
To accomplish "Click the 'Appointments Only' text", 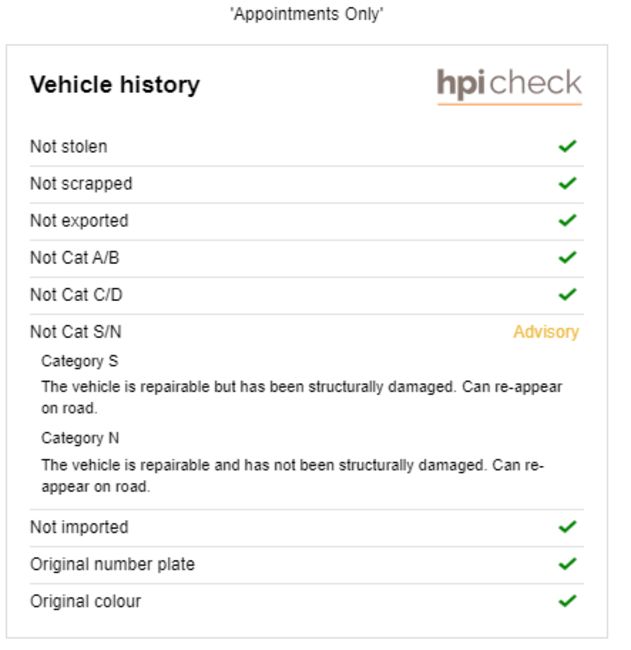I will tap(307, 14).
